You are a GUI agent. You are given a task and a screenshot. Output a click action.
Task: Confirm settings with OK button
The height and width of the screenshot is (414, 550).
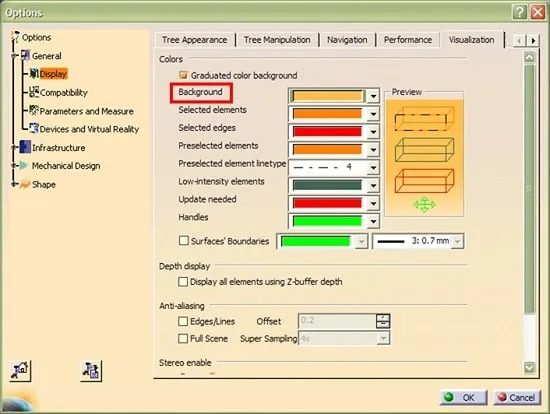click(x=464, y=397)
